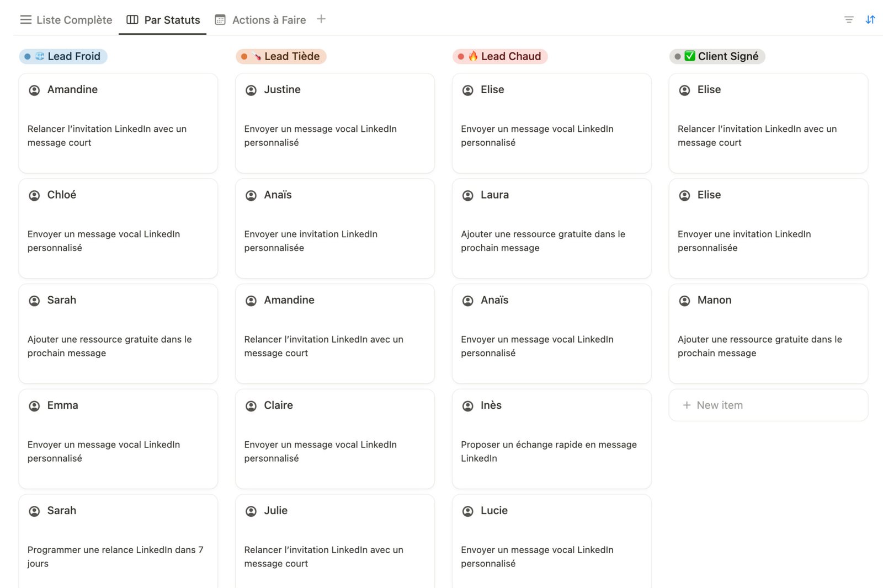Switch to the Actions à Faire tab
The height and width of the screenshot is (588, 883).
click(x=260, y=20)
